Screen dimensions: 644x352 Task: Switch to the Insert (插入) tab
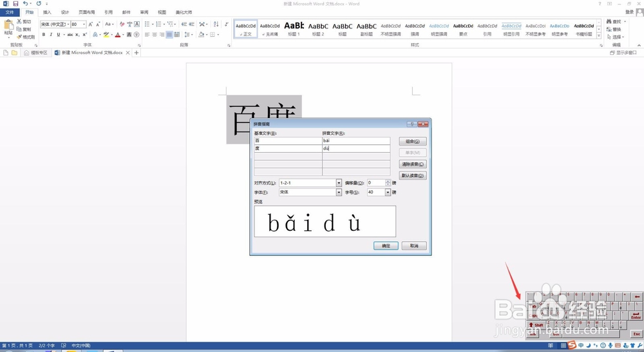pos(47,12)
